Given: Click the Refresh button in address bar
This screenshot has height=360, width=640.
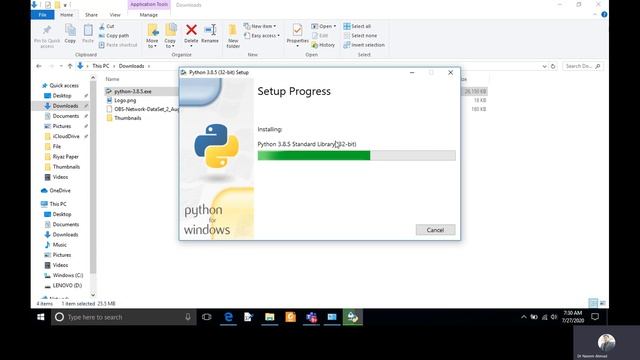Looking at the screenshot, I should pyautogui.click(x=553, y=66).
